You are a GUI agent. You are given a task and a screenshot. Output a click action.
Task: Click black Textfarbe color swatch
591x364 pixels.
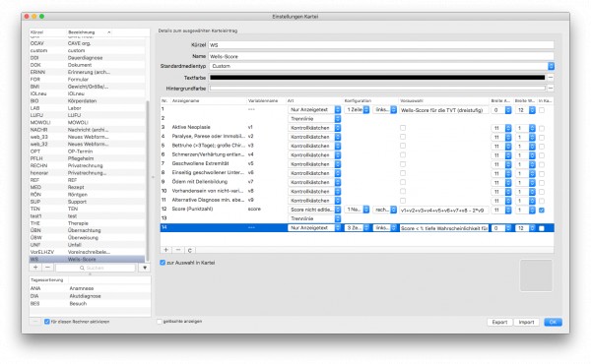377,77
